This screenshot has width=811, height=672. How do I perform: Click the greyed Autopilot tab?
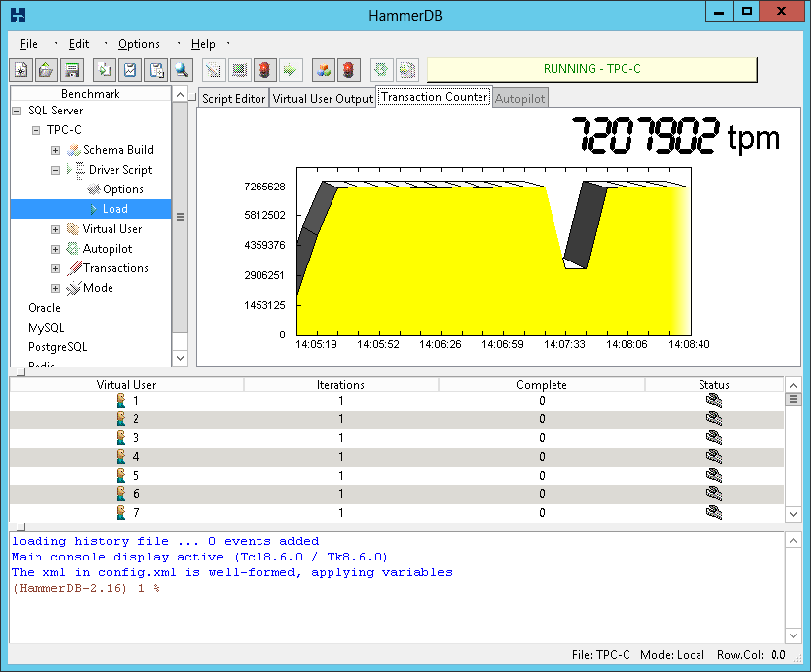pyautogui.click(x=520, y=99)
